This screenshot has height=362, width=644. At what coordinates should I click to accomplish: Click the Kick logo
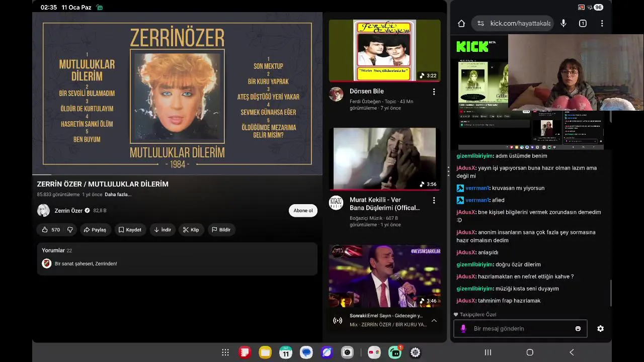[472, 47]
